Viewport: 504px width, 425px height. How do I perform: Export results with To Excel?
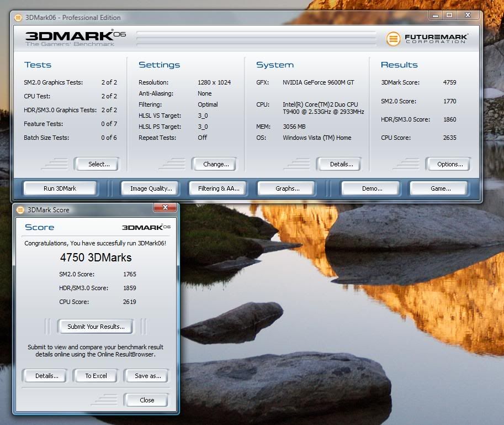point(96,376)
